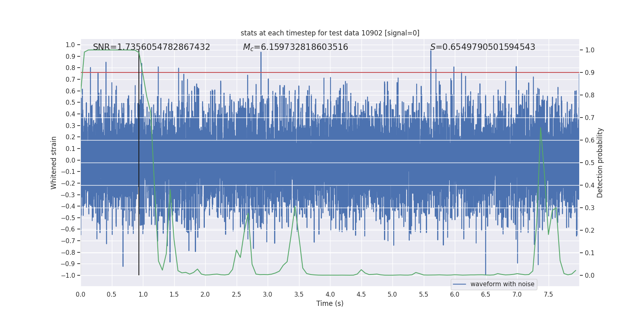Click the black vertical marker line near 0.9 s

coord(139,163)
